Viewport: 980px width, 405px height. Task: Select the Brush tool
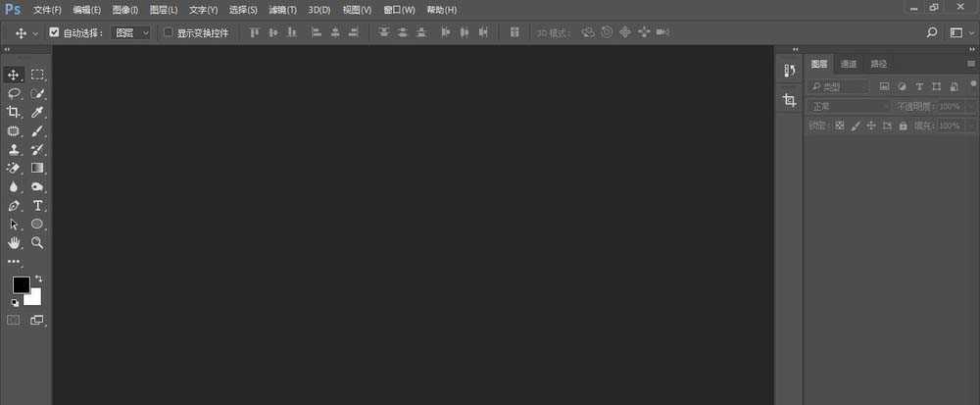pos(37,131)
